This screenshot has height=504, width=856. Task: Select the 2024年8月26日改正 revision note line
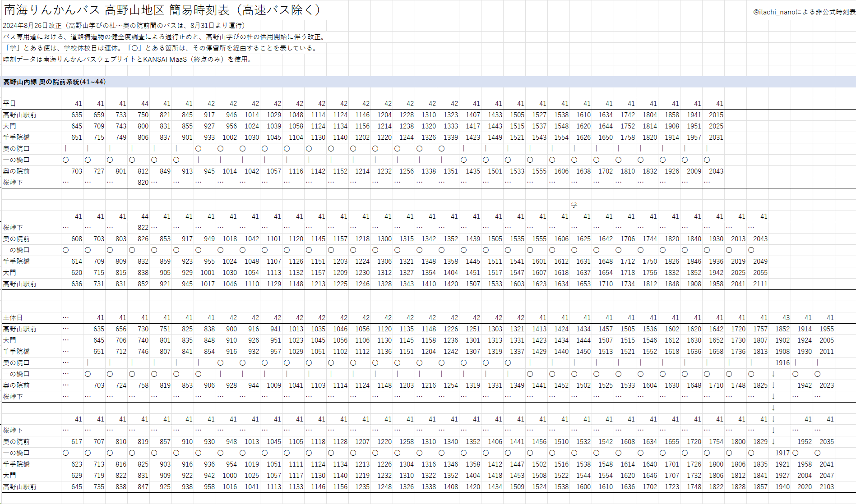[x=124, y=26]
